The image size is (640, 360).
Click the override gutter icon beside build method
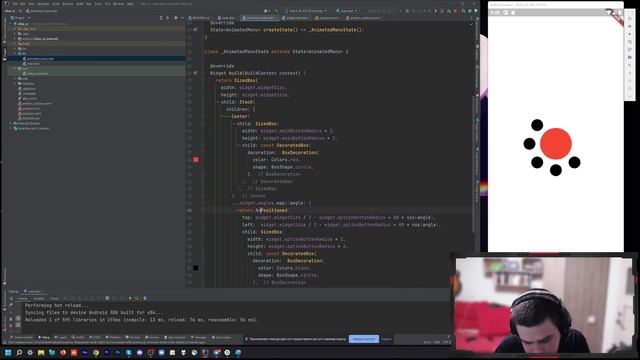click(x=196, y=73)
